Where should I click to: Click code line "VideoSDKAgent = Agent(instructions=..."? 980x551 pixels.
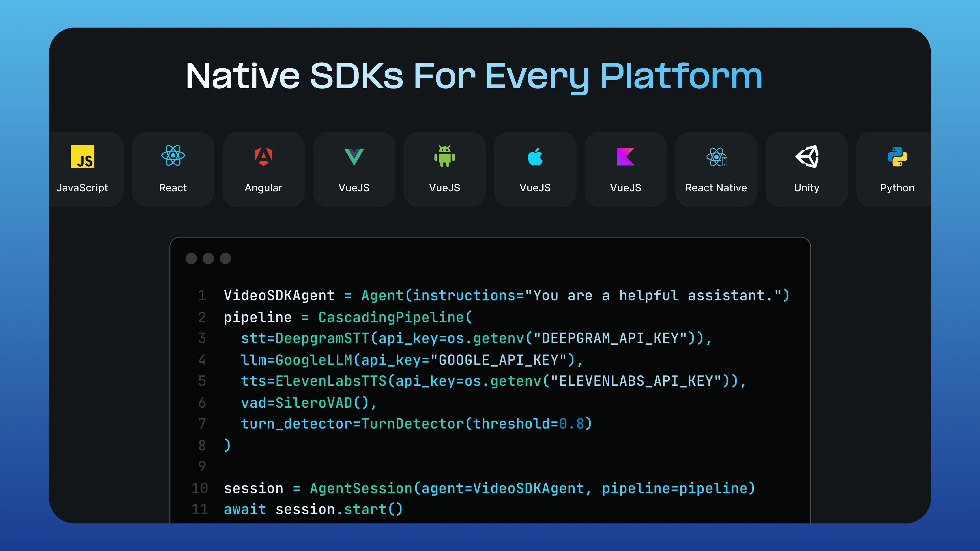(x=506, y=295)
